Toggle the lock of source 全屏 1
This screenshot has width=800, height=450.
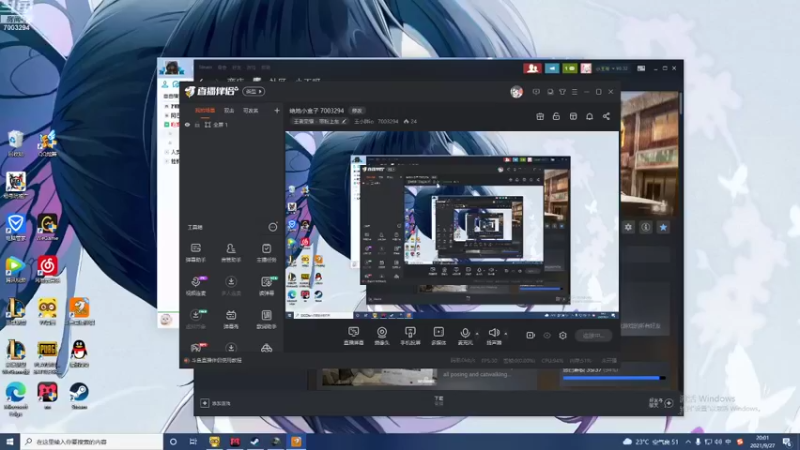pyautogui.click(x=197, y=124)
